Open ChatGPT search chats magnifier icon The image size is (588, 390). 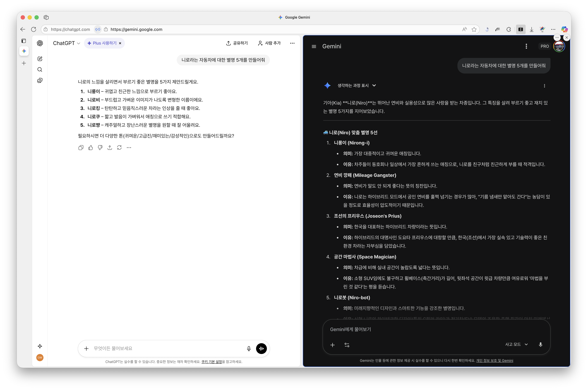tap(40, 70)
